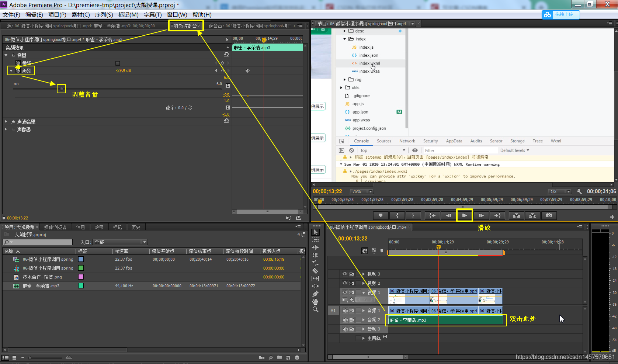Screen dimensions: 618x364
Task: Select the 麻雀 - 李荣浩.mp3 clip on 音频 2
Action: tap(445, 320)
